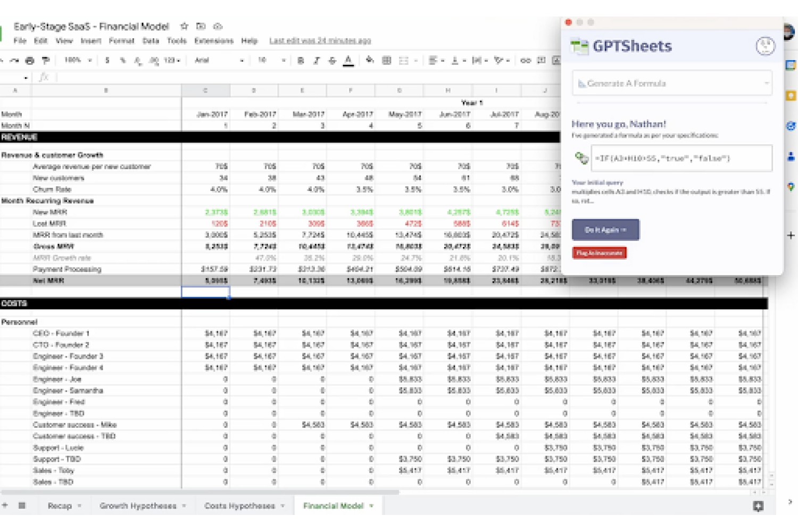798x532 pixels.
Task: Click the redo arrow in toolbar
Action: tap(14, 61)
